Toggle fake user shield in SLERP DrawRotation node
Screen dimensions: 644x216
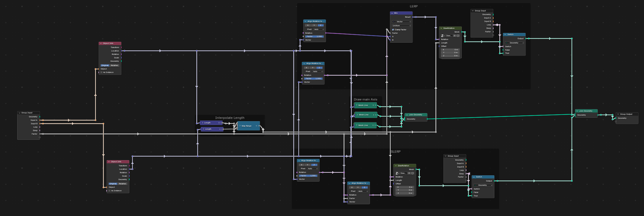[413, 173]
